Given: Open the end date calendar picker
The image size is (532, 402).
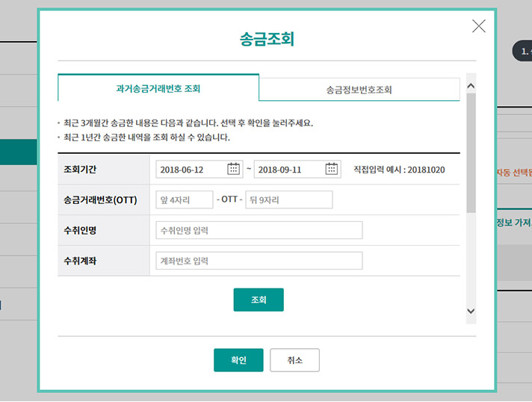Looking at the screenshot, I should [x=332, y=169].
